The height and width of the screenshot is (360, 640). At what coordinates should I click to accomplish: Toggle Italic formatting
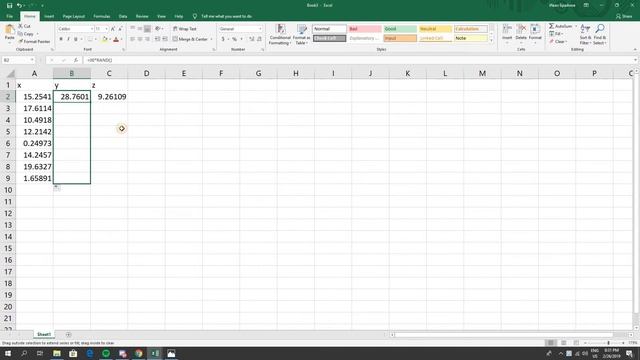[x=68, y=39]
